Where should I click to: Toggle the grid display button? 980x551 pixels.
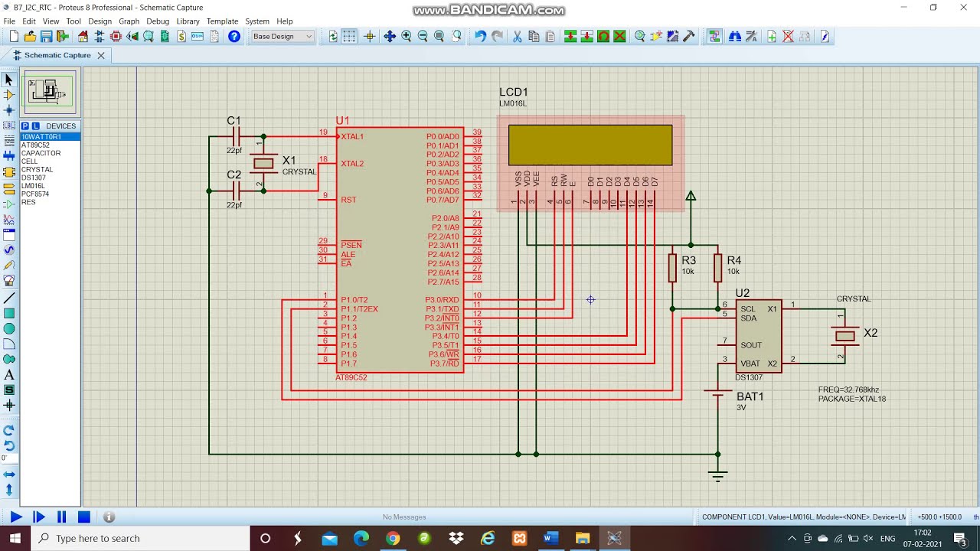(x=349, y=36)
